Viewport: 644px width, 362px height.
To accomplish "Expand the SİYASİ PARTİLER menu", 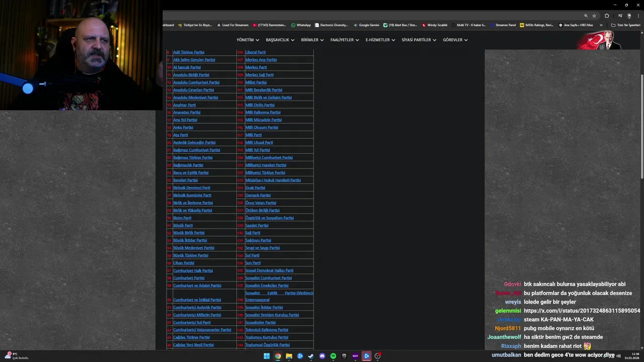I will (x=419, y=40).
